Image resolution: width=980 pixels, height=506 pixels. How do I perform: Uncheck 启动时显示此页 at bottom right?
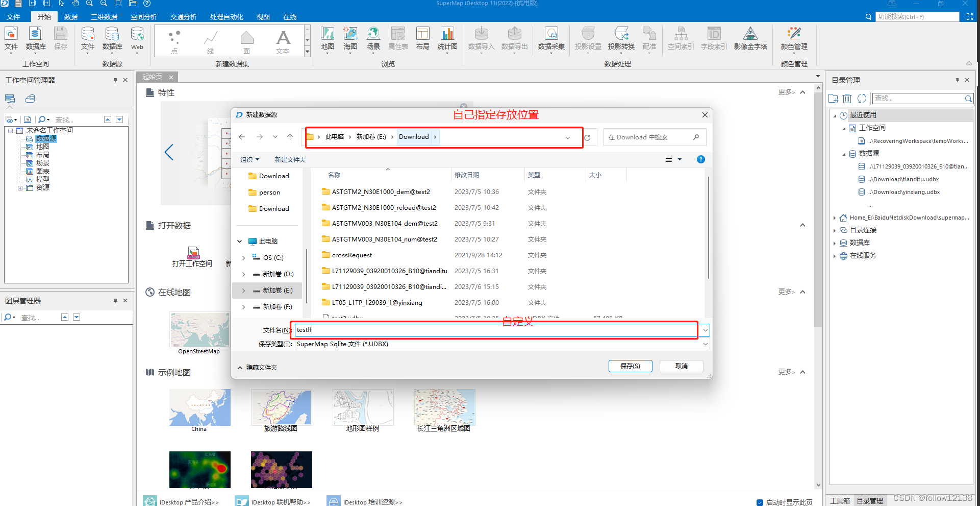(760, 502)
